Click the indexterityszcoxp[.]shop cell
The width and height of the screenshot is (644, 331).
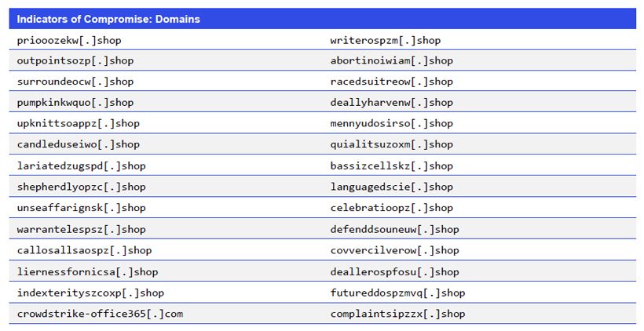pyautogui.click(x=90, y=293)
